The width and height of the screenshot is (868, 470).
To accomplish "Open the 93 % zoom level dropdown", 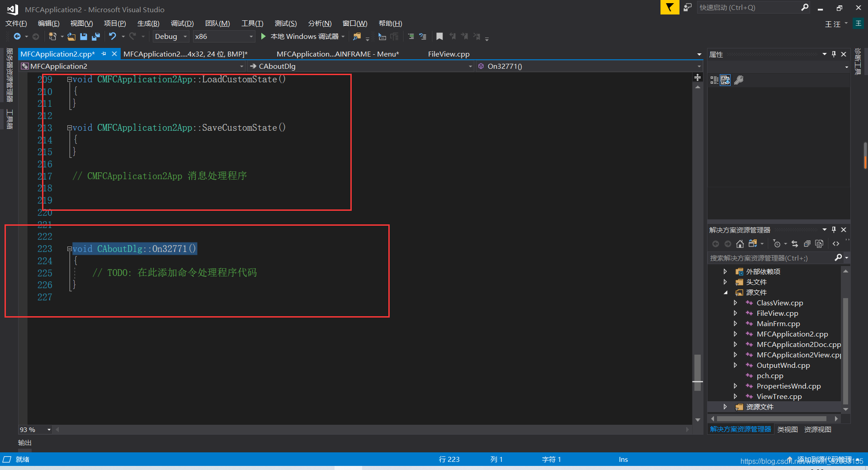I will 36,429.
